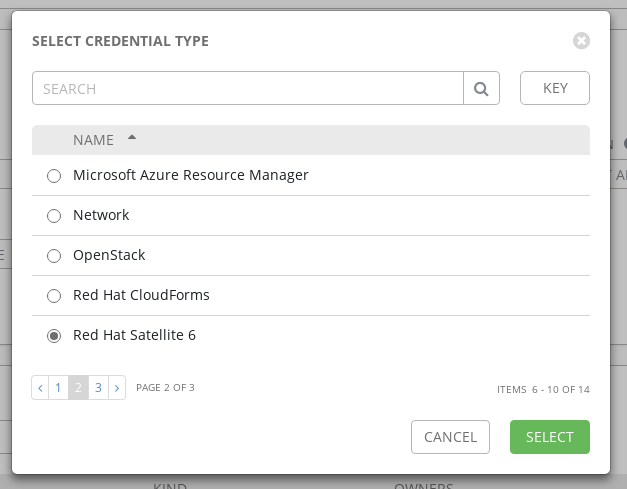Image resolution: width=627 pixels, height=489 pixels.
Task: Jump to page 3 of results
Action: tap(98, 387)
